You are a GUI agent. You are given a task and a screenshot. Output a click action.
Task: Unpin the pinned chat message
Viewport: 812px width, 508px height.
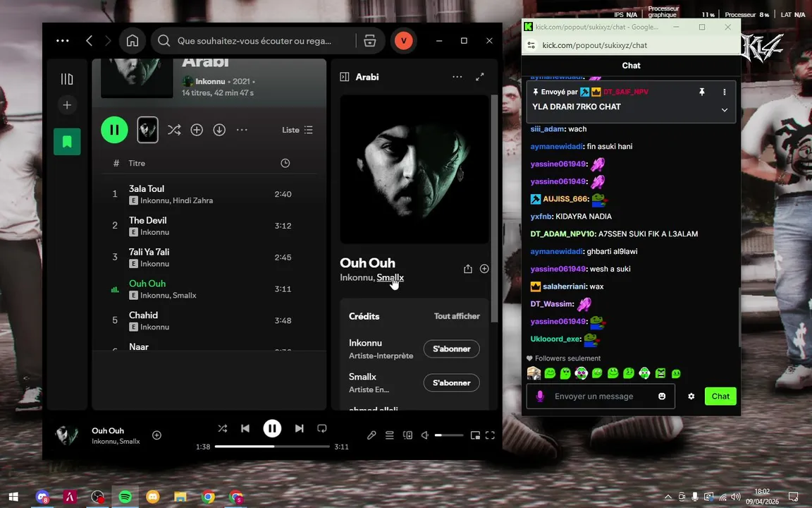702,92
